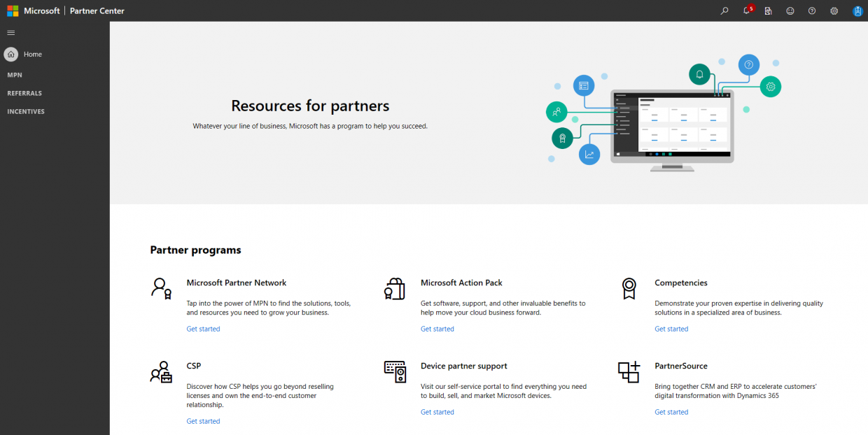868x435 pixels.
Task: Open settings gear icon in header
Action: click(x=834, y=10)
